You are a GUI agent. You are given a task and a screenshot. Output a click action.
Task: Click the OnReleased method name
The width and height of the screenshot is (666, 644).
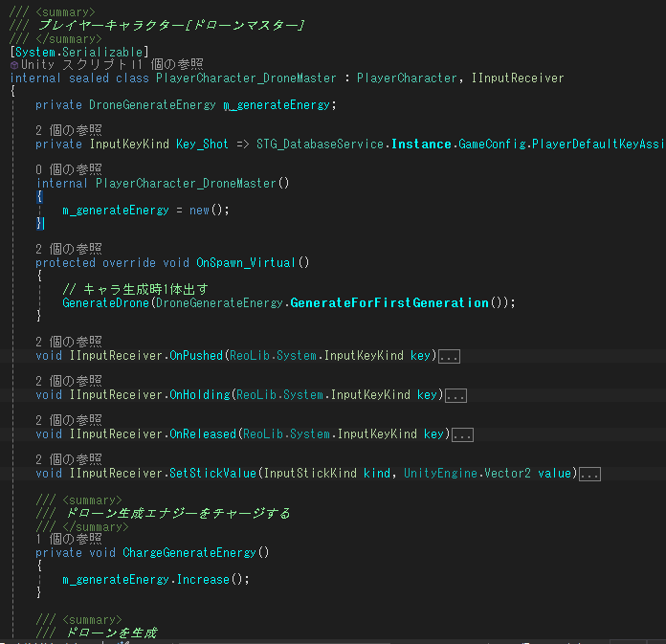[203, 434]
